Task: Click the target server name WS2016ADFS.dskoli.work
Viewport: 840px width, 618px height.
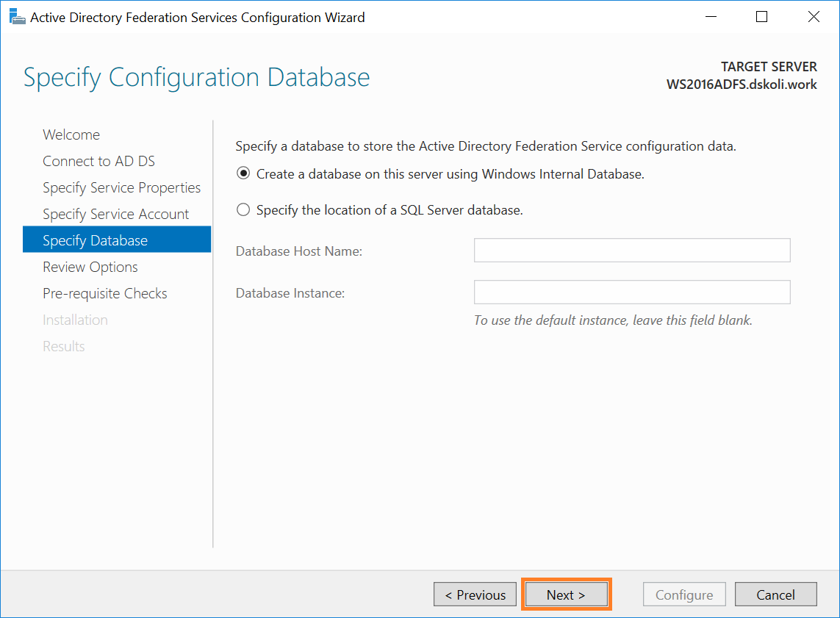Action: point(742,85)
